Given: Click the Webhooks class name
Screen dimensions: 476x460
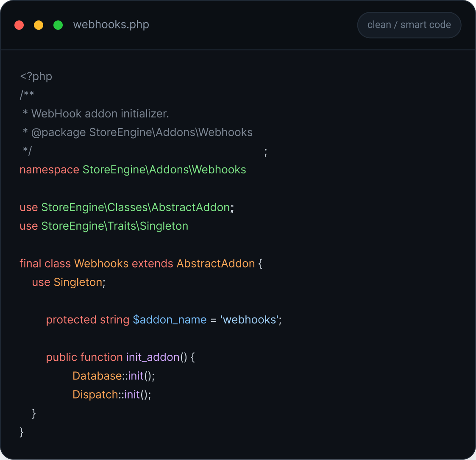Looking at the screenshot, I should click(x=101, y=264).
